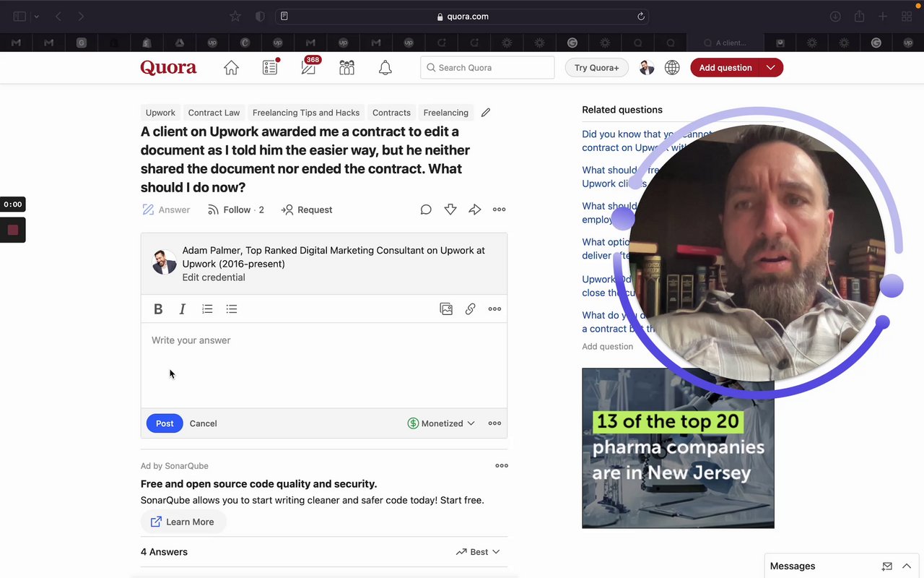924x578 pixels.
Task: Click the quora.com address bar
Action: pos(462,17)
